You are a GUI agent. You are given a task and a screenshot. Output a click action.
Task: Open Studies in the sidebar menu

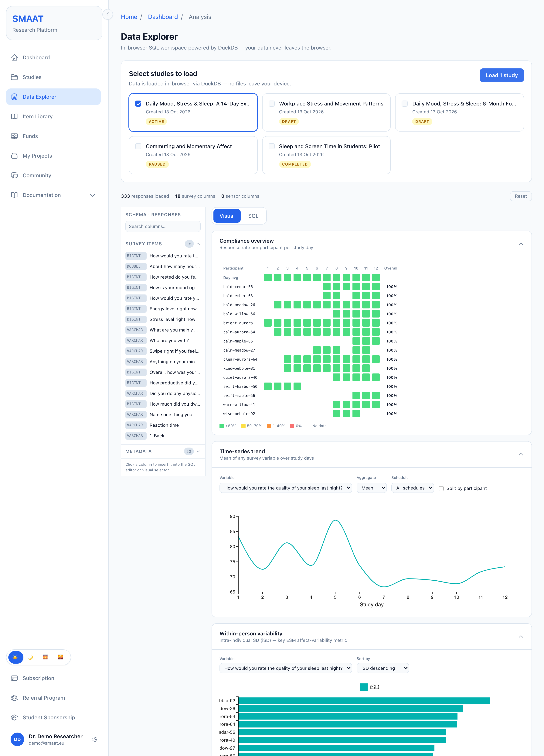(53, 77)
